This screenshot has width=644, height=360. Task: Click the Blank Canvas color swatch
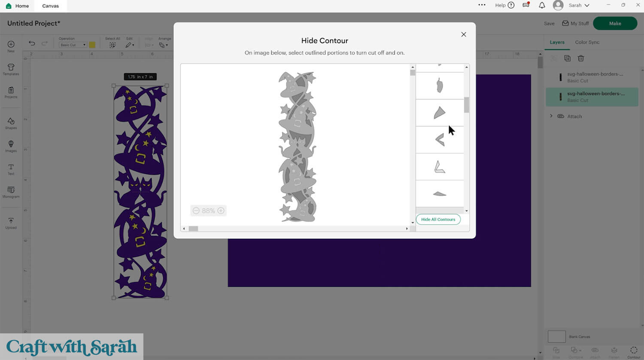(x=556, y=336)
